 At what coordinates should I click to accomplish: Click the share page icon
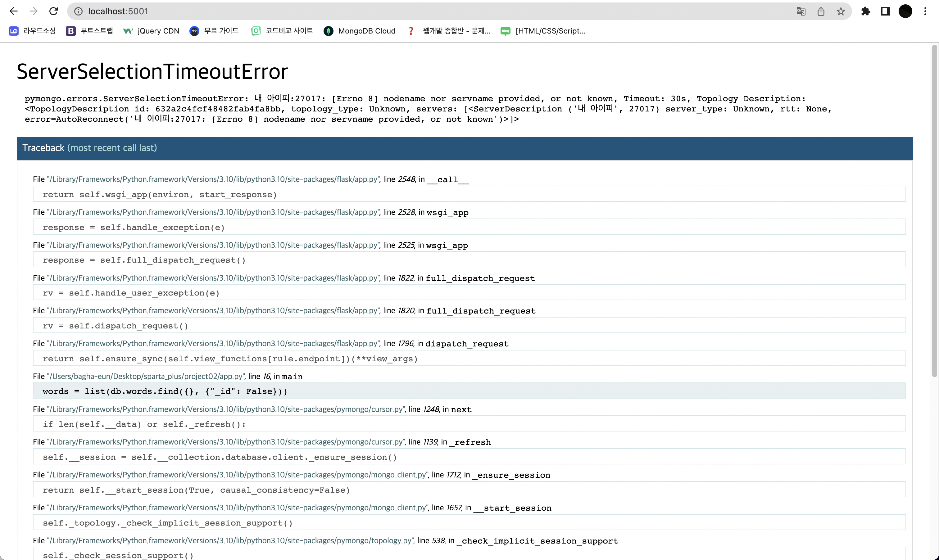pos(821,11)
